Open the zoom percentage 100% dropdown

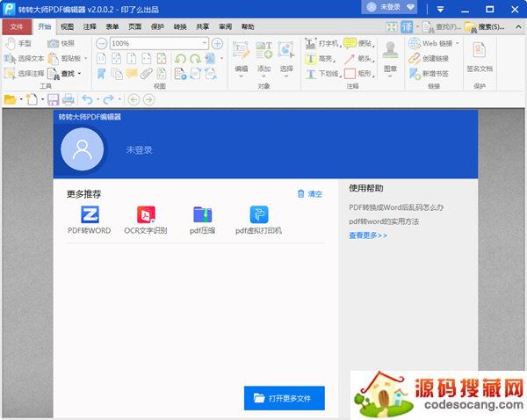[204, 43]
